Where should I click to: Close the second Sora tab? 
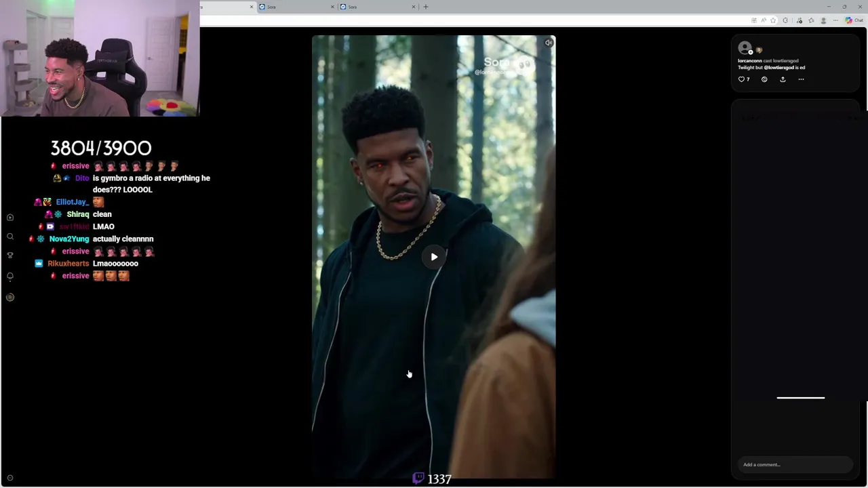332,7
